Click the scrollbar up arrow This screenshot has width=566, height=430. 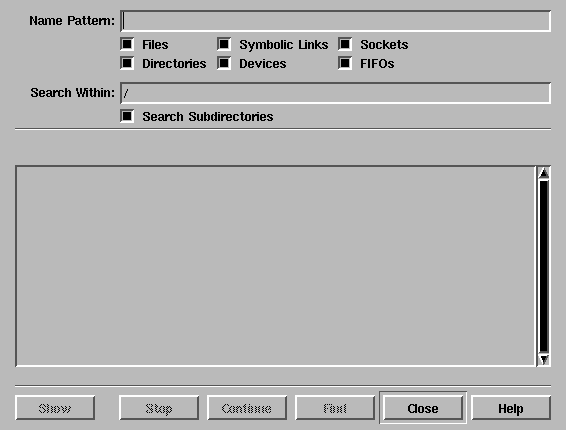(544, 173)
